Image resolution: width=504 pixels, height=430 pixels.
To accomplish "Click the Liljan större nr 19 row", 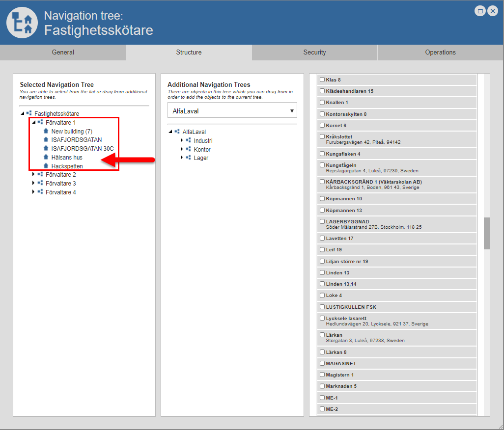I will [x=396, y=261].
